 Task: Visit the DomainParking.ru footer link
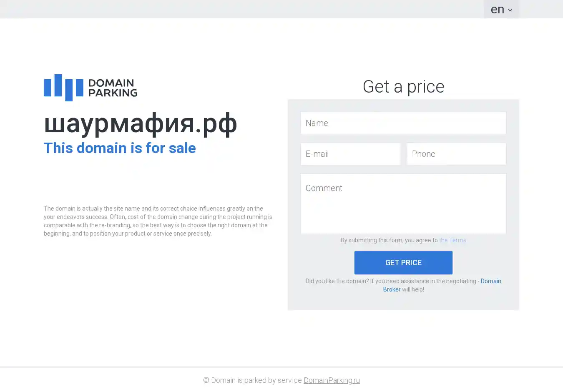pyautogui.click(x=332, y=380)
